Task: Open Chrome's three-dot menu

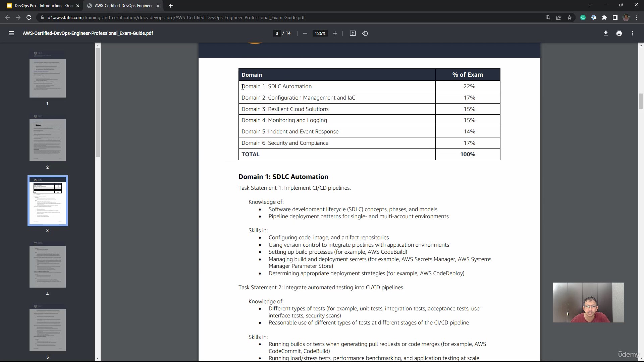Action: (x=637, y=17)
